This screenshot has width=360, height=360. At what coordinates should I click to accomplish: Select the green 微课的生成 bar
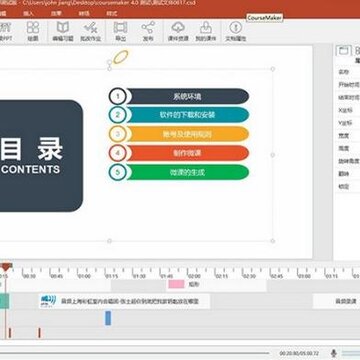click(x=187, y=172)
